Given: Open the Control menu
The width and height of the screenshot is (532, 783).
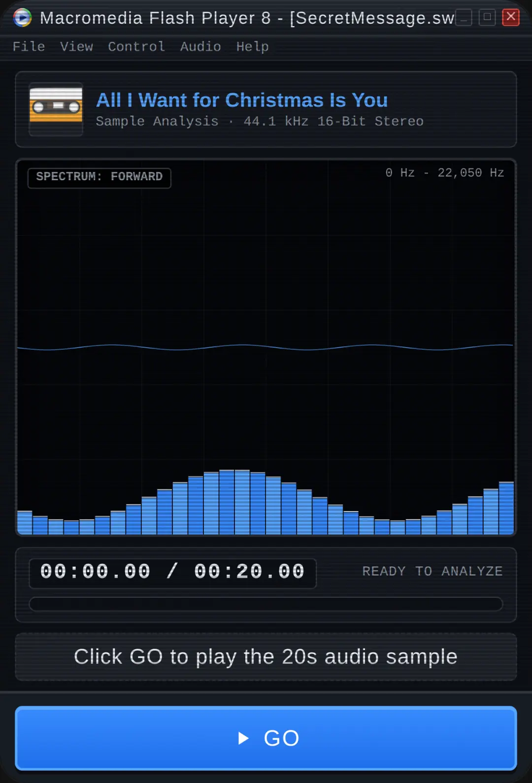Looking at the screenshot, I should (136, 47).
